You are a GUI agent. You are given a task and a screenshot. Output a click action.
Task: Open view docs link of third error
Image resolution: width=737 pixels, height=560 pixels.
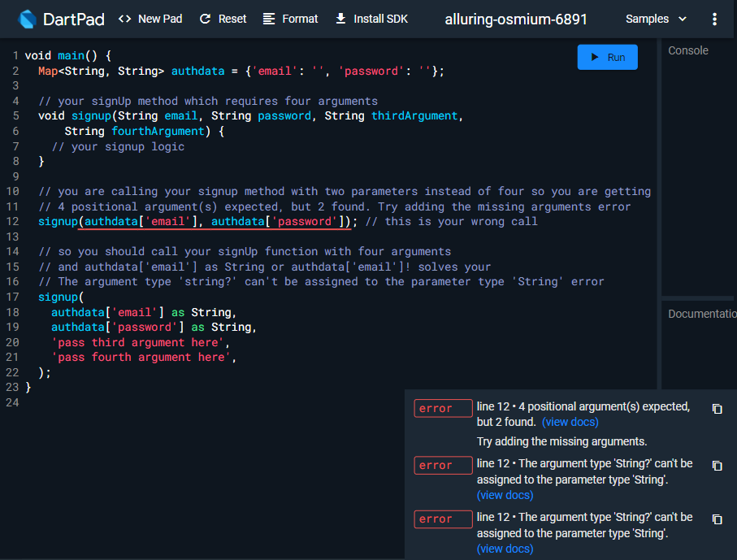tap(505, 549)
